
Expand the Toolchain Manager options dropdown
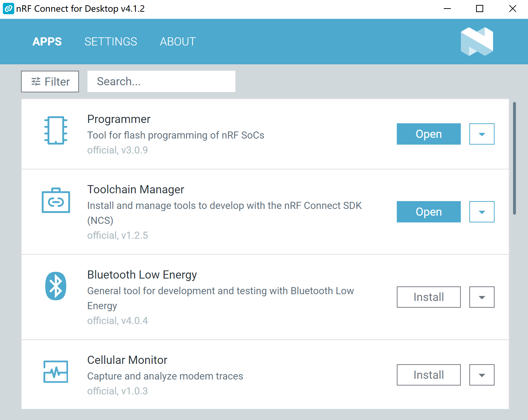(x=482, y=212)
